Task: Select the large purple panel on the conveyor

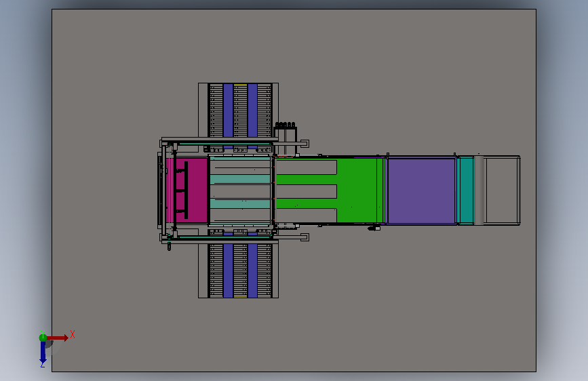Action: coord(421,190)
